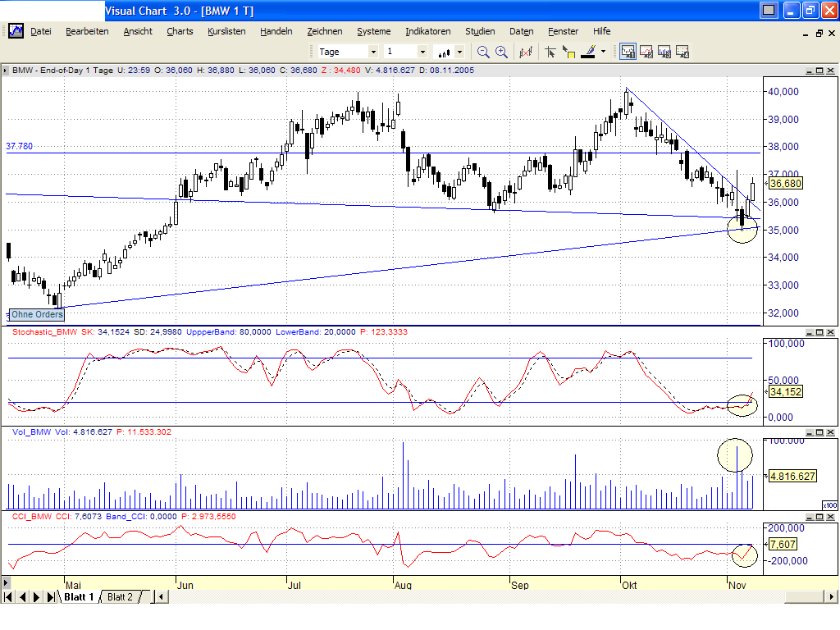This screenshot has width=840, height=630.
Task: Select the Zoom in magnifier tool
Action: click(501, 50)
